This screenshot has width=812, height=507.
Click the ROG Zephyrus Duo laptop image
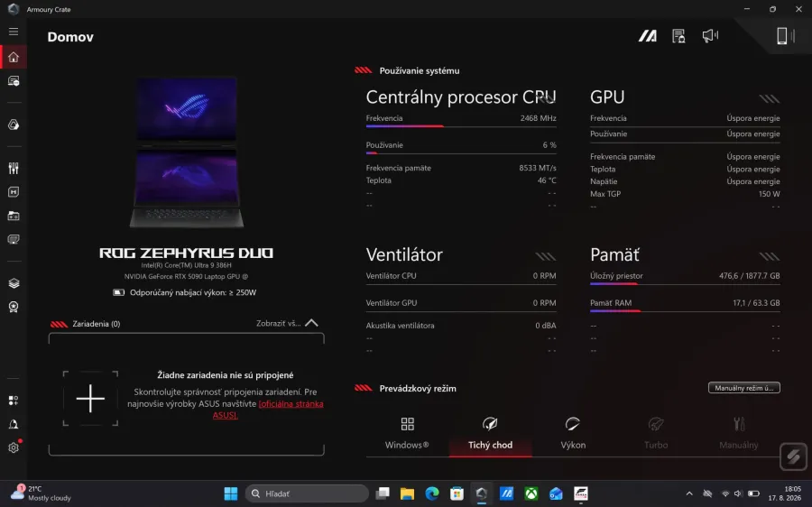click(x=187, y=152)
